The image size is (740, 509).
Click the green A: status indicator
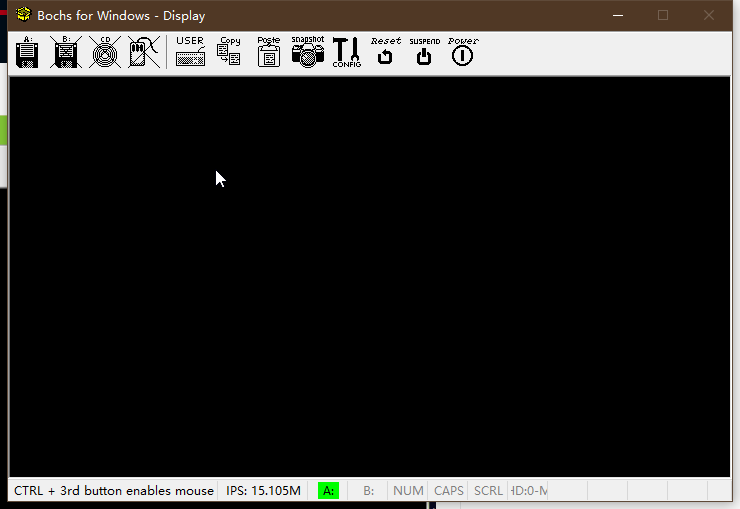[328, 491]
